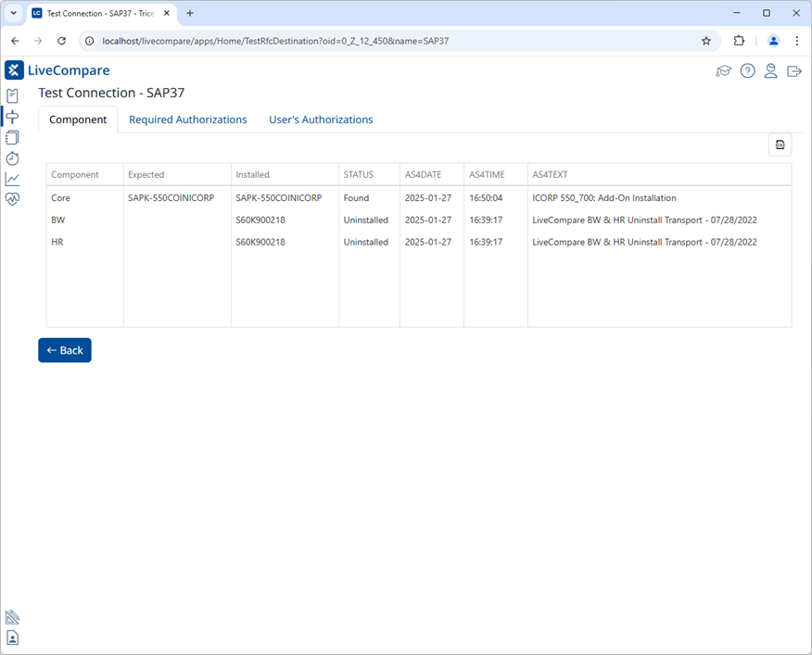Click the logout arrow icon

coord(793,71)
